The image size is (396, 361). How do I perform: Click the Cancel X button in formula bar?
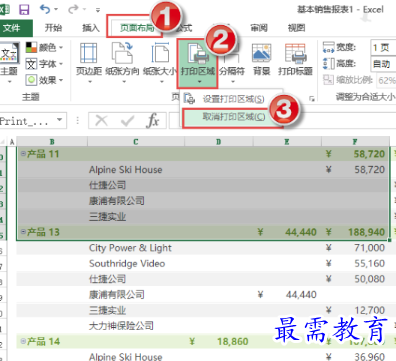coord(102,120)
